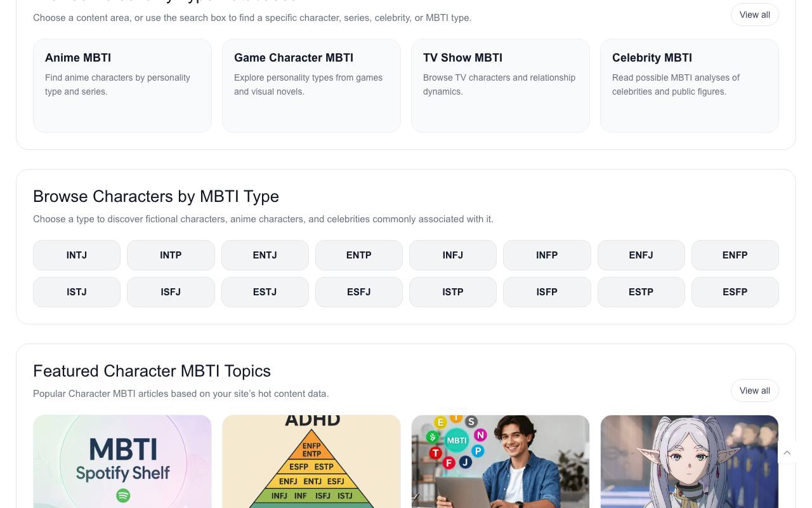Choose the ISFP personality type

(547, 292)
